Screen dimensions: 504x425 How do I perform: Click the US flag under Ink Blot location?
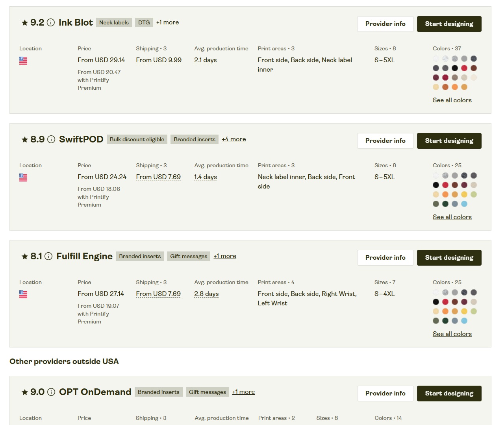[x=23, y=61]
